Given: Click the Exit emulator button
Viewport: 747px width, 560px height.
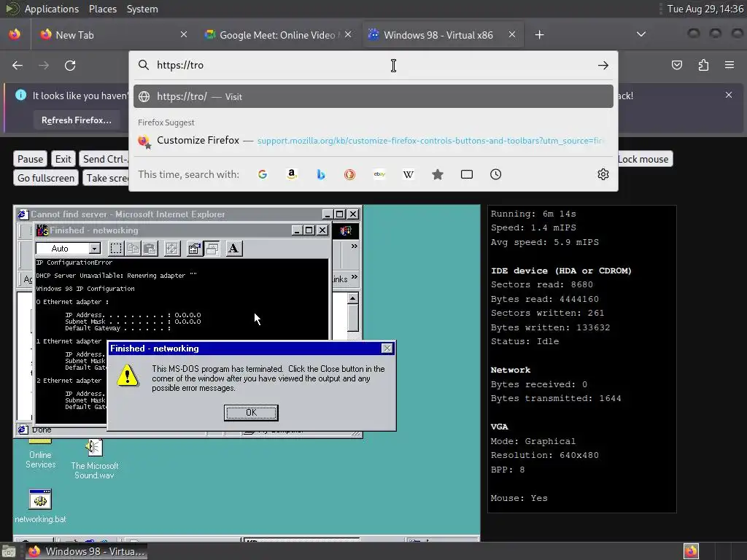Looking at the screenshot, I should click(x=63, y=159).
